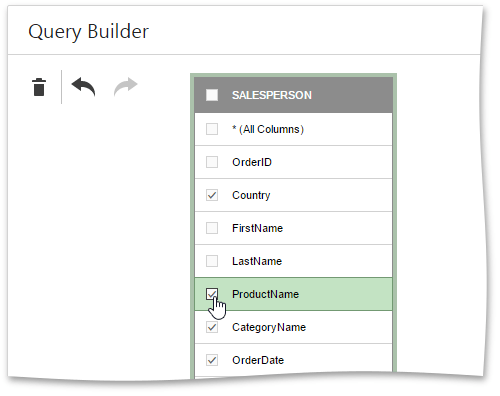500x396 pixels.
Task: Undo the last action
Action: pos(83,87)
